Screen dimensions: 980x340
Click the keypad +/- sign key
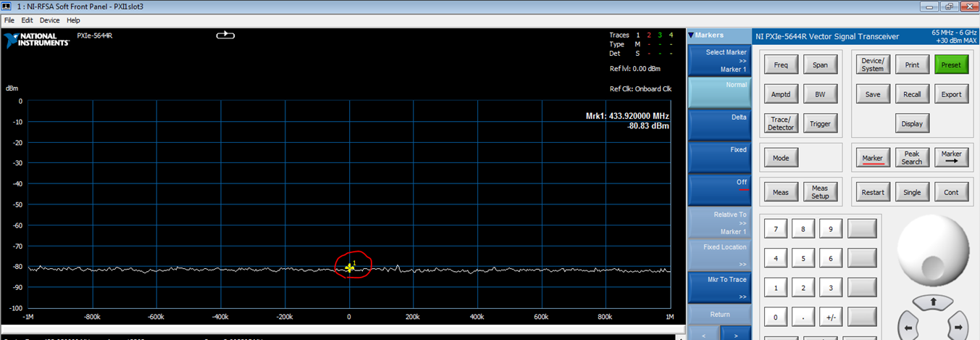tap(830, 318)
